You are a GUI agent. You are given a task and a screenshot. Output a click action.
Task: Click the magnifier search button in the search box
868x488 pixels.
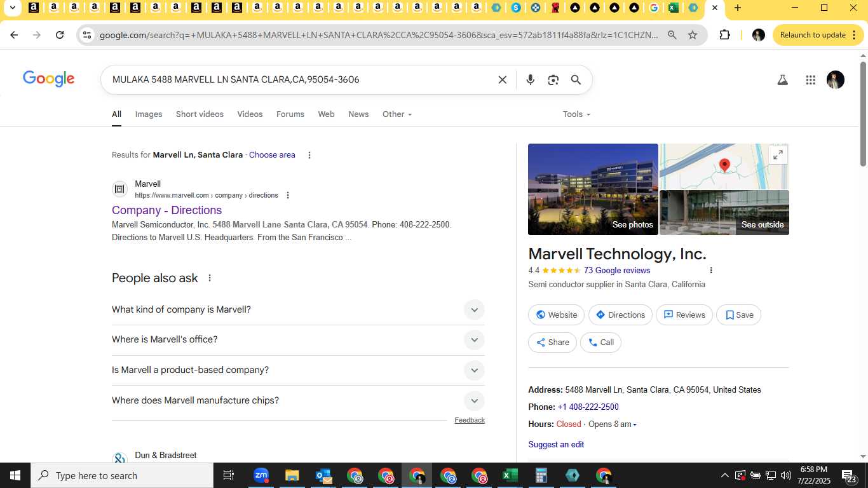[x=576, y=80]
